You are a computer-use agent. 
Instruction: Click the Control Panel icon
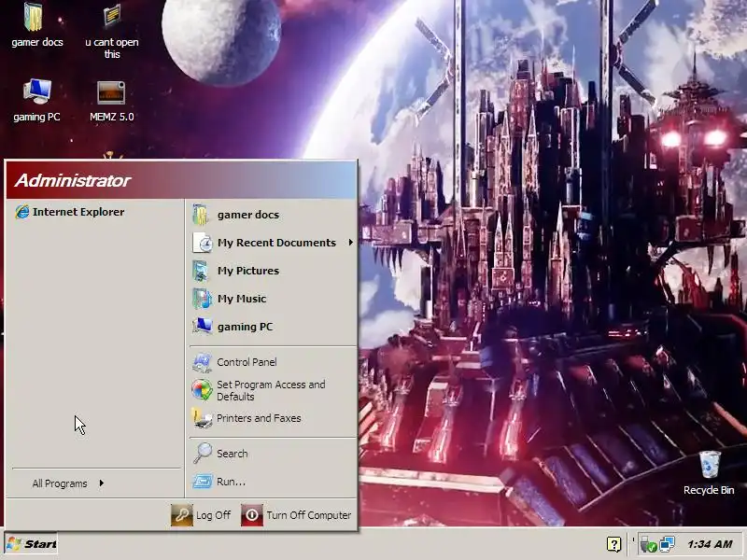coord(202,362)
